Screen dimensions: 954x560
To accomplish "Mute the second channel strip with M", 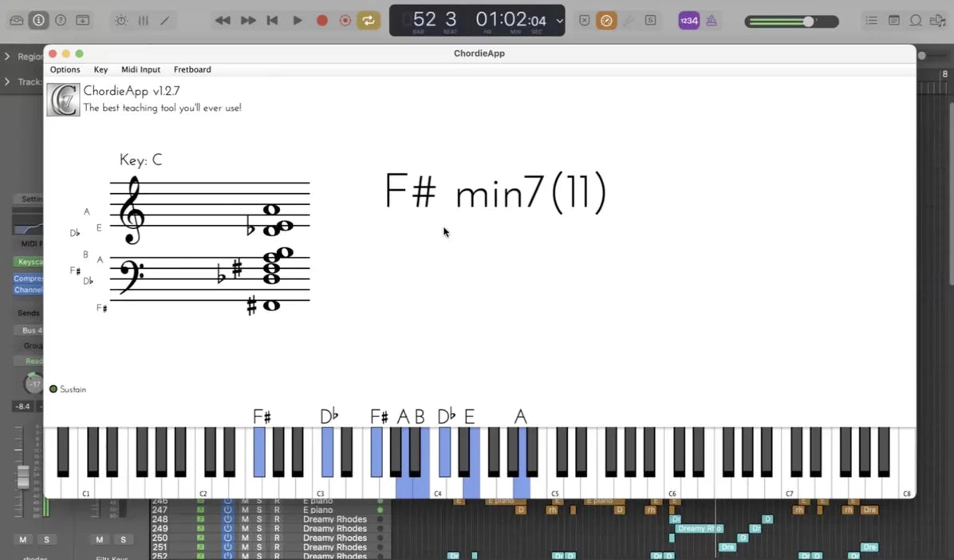I will tap(99, 539).
